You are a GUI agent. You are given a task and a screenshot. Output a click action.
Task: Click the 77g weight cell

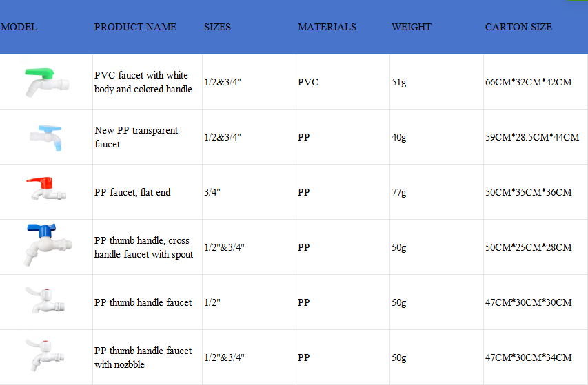[398, 192]
